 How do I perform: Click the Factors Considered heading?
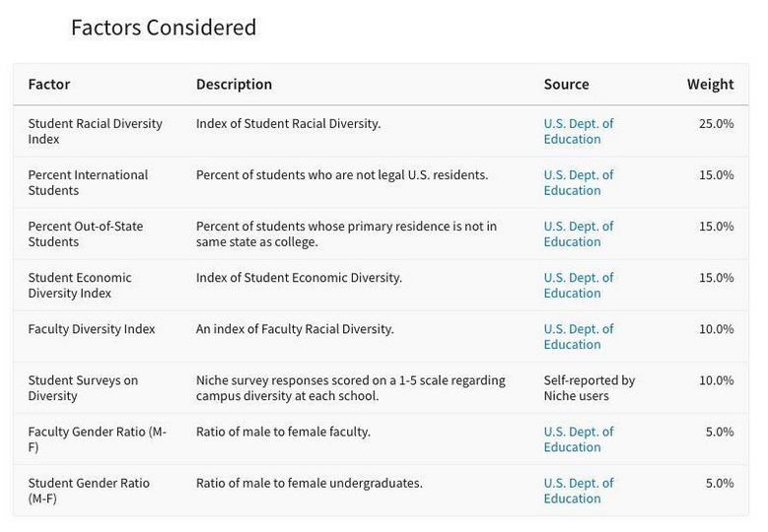point(164,28)
